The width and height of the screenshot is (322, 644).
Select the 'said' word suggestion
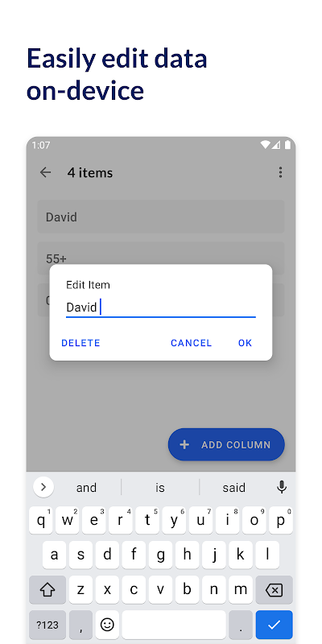click(234, 488)
